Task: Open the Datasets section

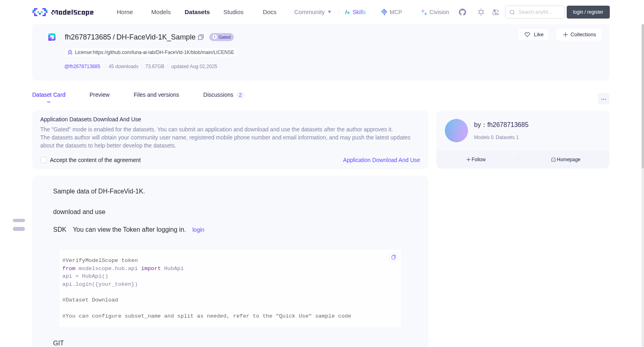Action: pyautogui.click(x=197, y=12)
